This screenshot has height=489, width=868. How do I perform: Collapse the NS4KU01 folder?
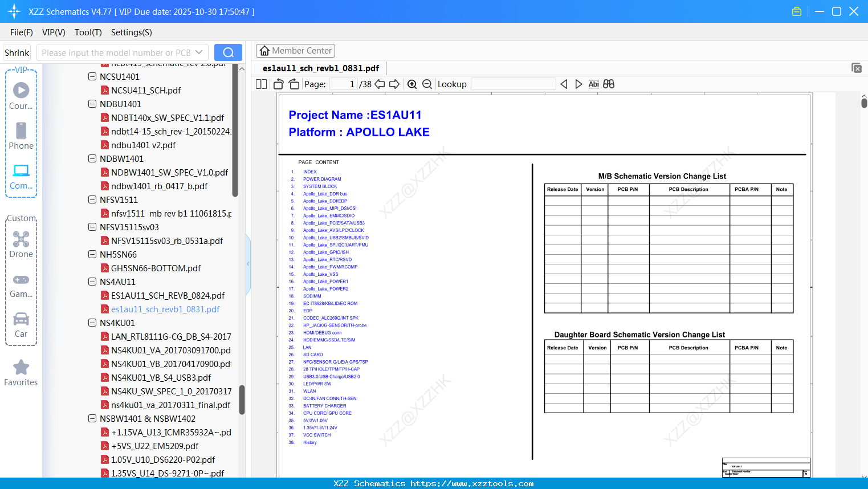[x=92, y=323]
